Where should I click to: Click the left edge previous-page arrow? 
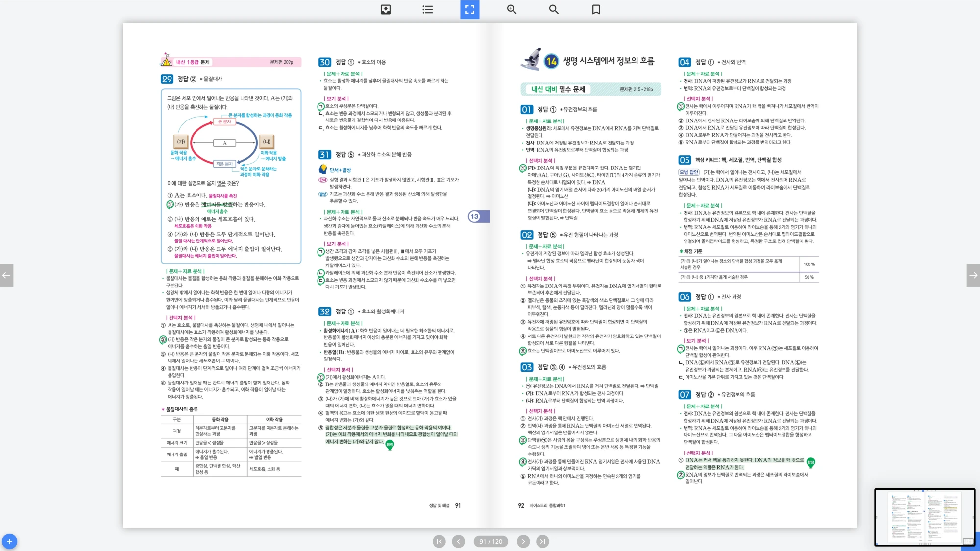[x=6, y=275]
